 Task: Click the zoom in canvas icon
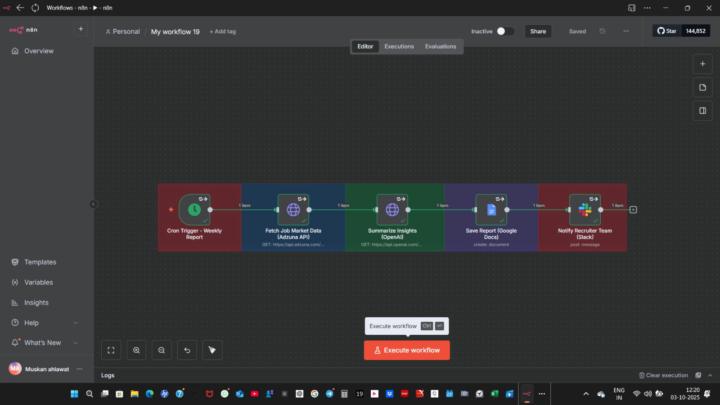(136, 350)
